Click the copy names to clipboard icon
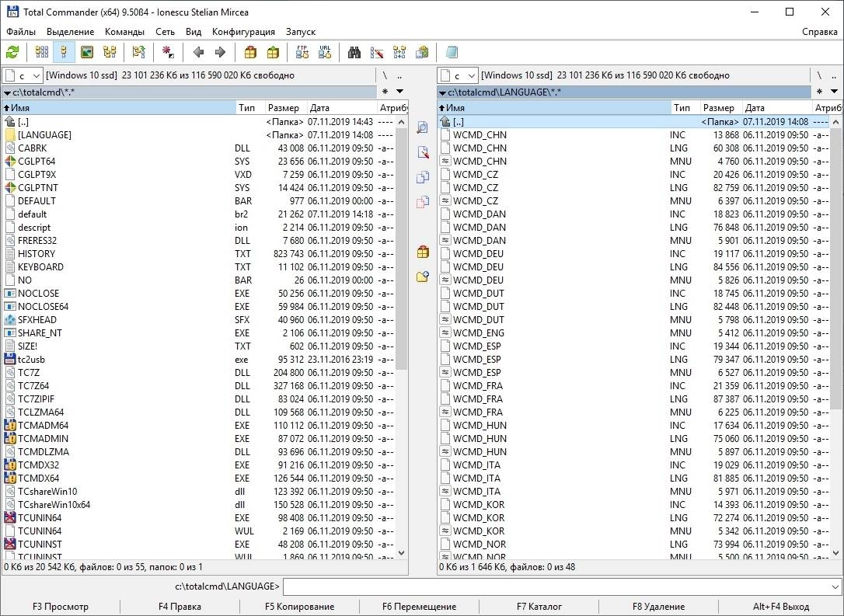The width and height of the screenshot is (844, 616). [x=422, y=52]
